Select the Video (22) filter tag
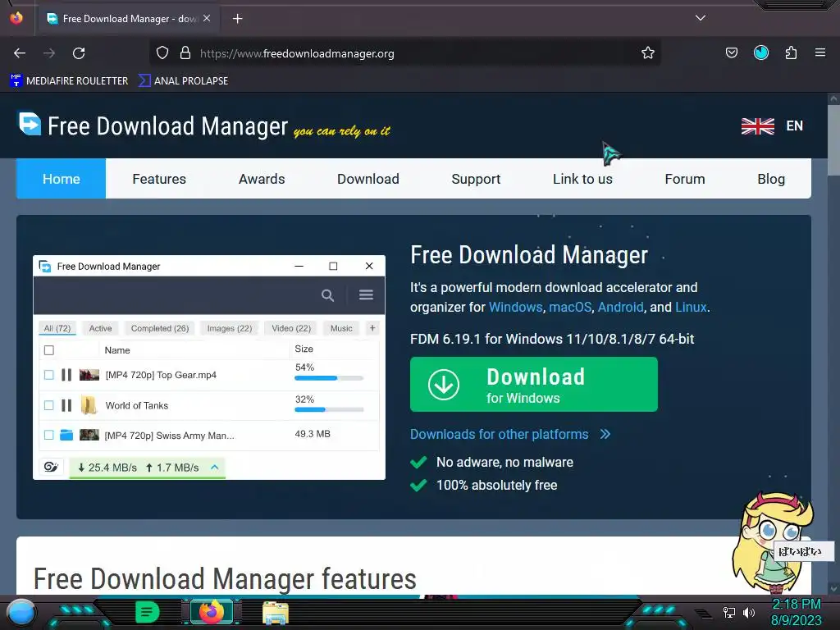This screenshot has width=840, height=630. [291, 328]
